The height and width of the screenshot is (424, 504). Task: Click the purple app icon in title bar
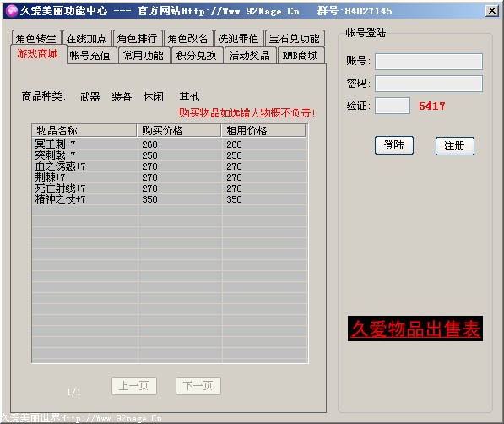point(12,11)
